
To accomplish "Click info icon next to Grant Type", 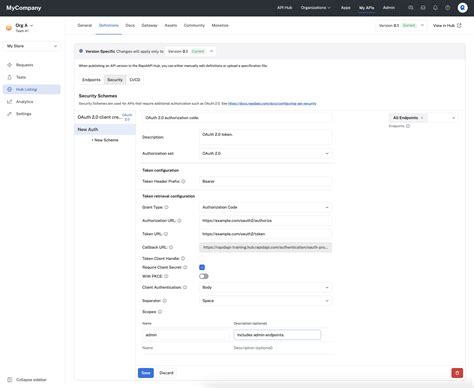I will (167, 207).
